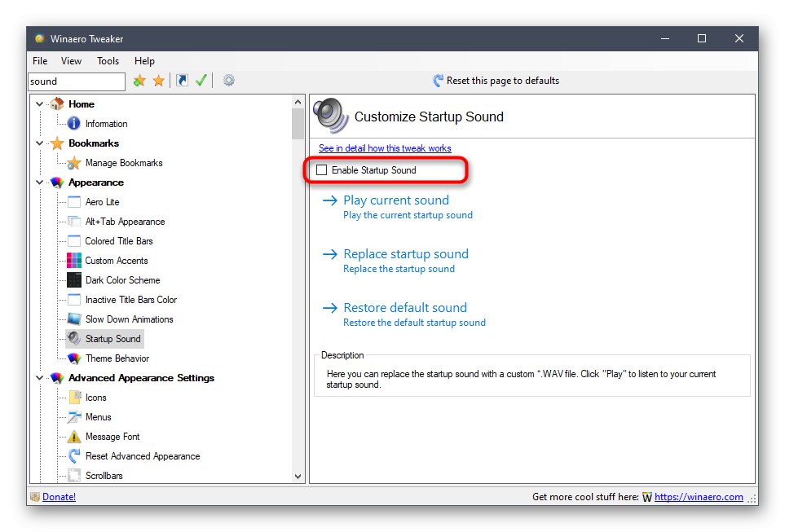Screen dimensions: 785x532
Task: Click the Colored Title Bars icon
Action: tap(74, 240)
